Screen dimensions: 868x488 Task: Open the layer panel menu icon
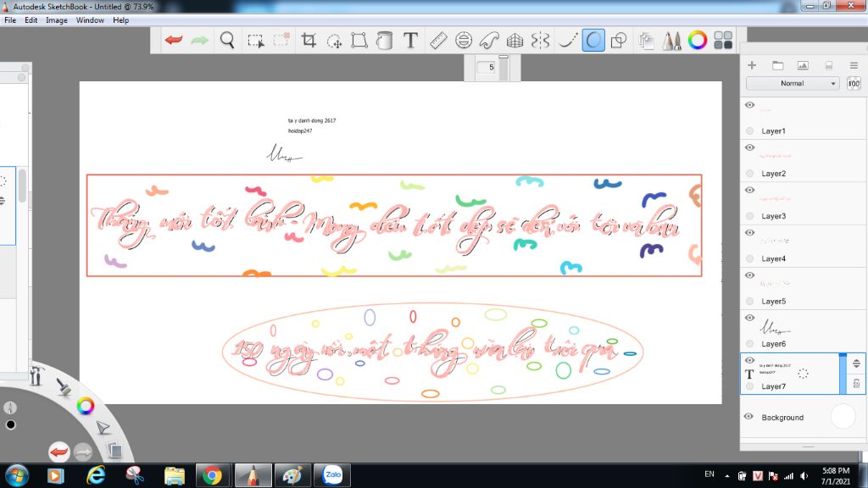click(x=854, y=65)
